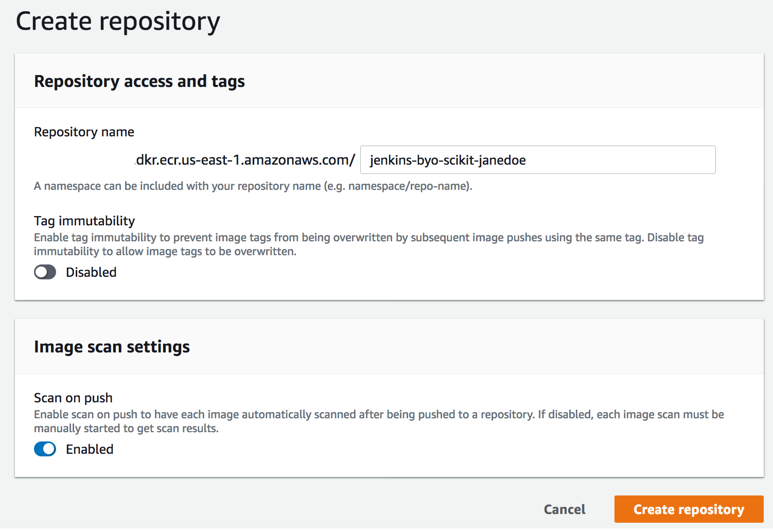Select the Create repository page title

[118, 22]
